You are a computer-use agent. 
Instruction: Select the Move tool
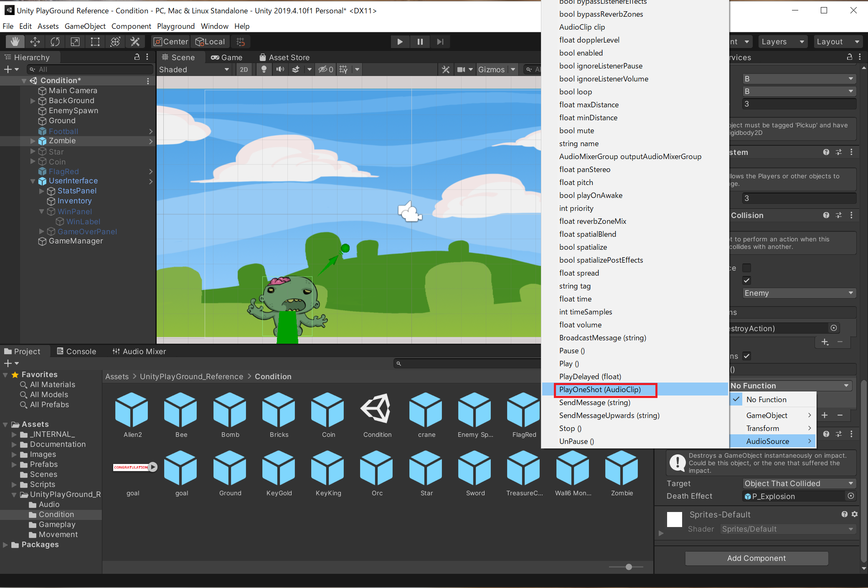[x=35, y=42]
